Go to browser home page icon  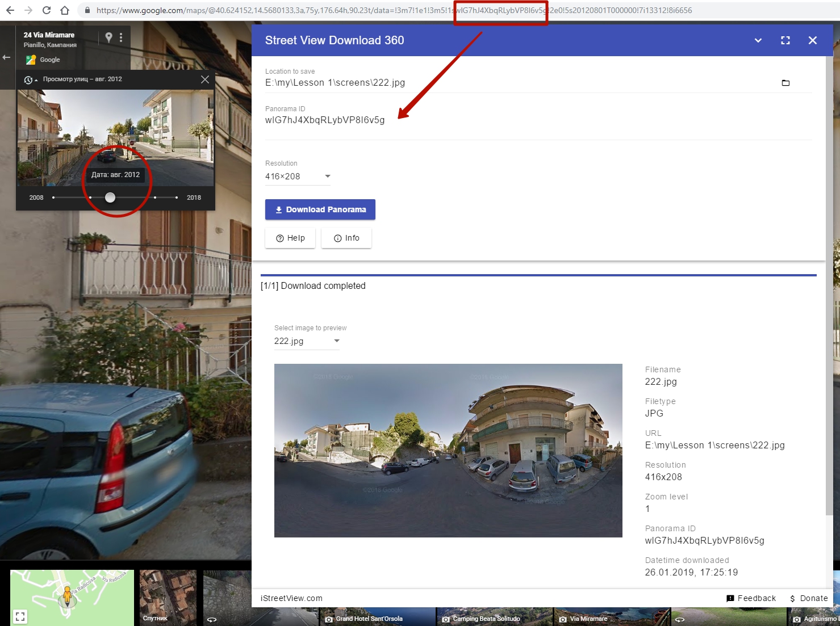pyautogui.click(x=65, y=10)
